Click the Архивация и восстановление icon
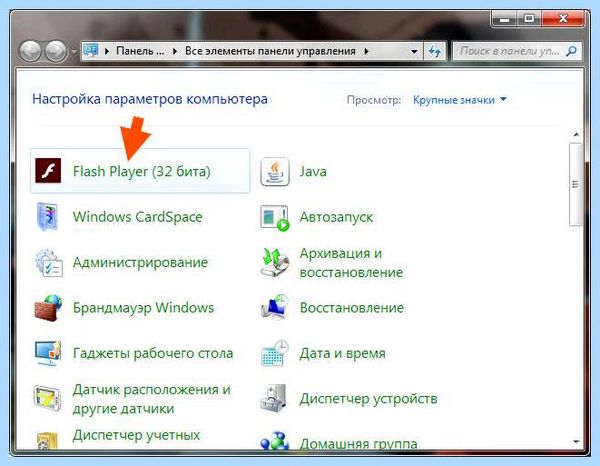This screenshot has height=466, width=600. click(x=274, y=262)
